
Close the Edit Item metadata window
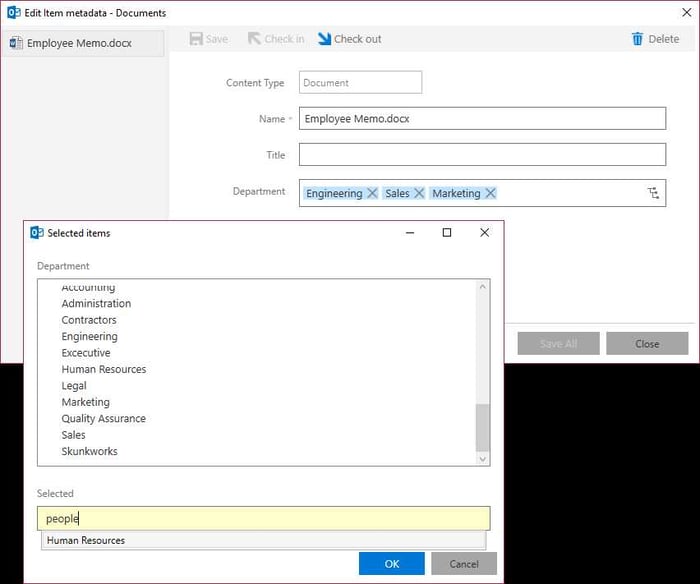pos(687,13)
